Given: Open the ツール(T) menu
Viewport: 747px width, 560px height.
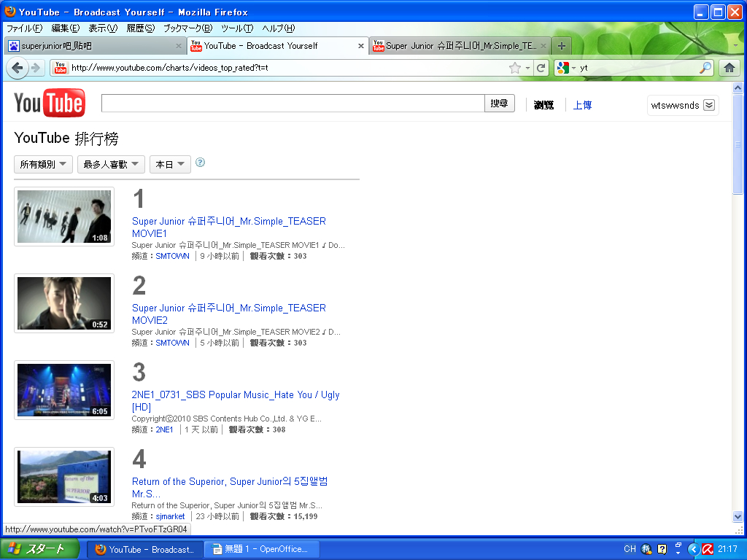Looking at the screenshot, I should point(237,28).
